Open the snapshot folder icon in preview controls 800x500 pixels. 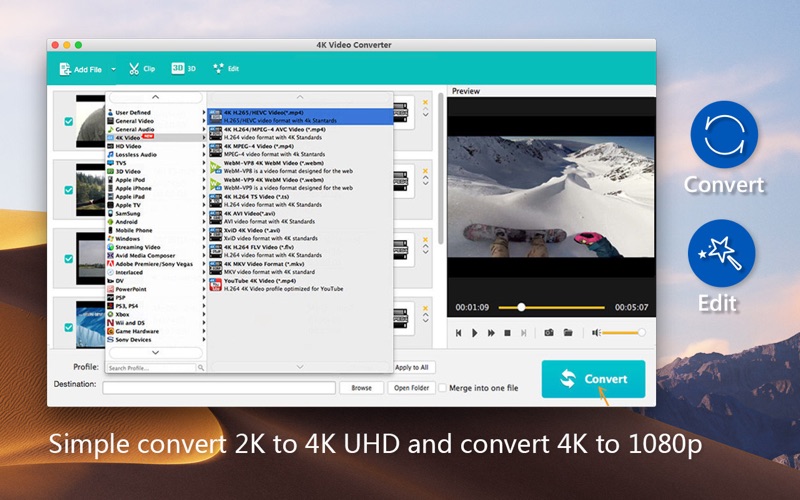[x=567, y=332]
